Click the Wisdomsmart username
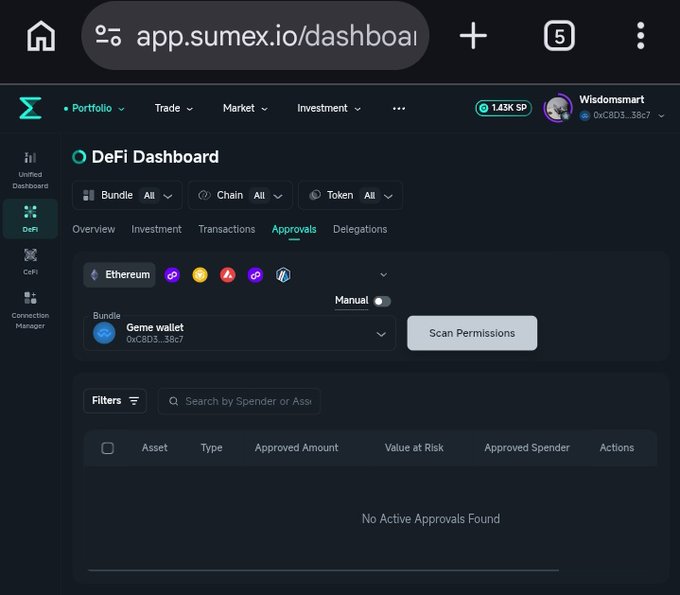 coord(611,100)
